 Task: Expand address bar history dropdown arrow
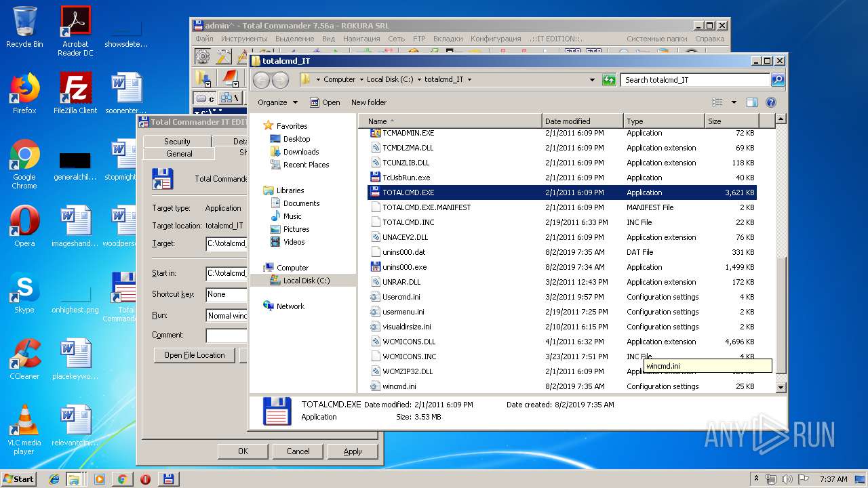(593, 80)
